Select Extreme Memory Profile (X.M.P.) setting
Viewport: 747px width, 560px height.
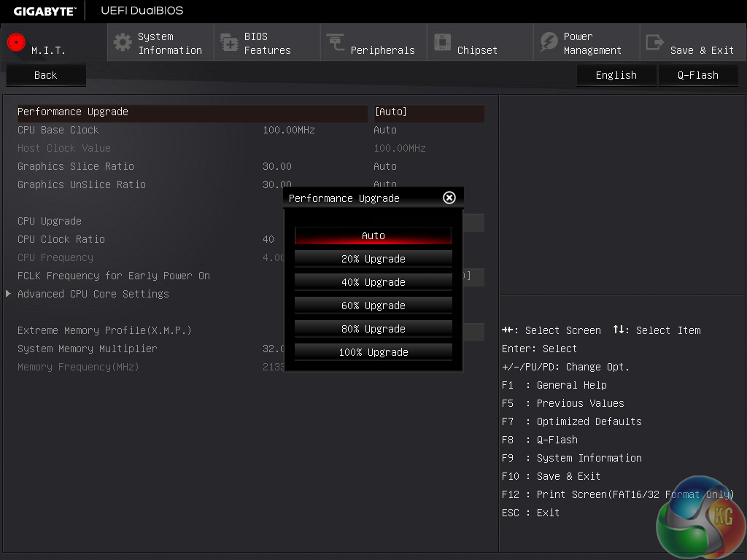pyautogui.click(x=104, y=330)
